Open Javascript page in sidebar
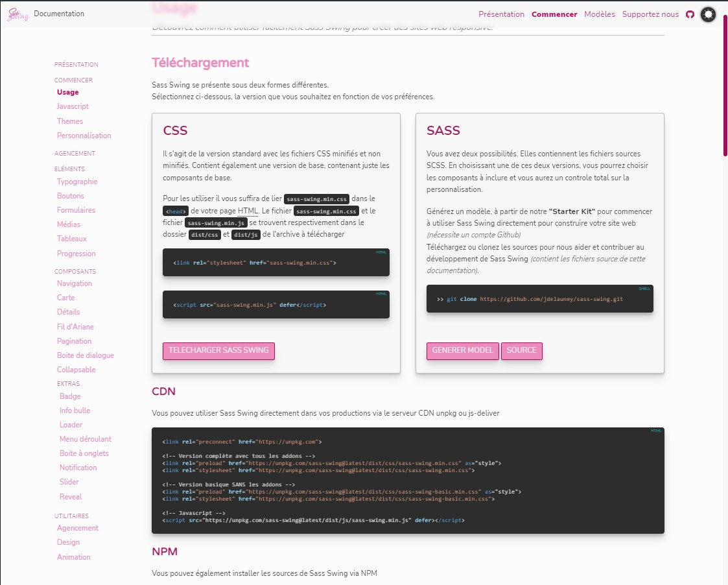The image size is (728, 585). (x=73, y=106)
